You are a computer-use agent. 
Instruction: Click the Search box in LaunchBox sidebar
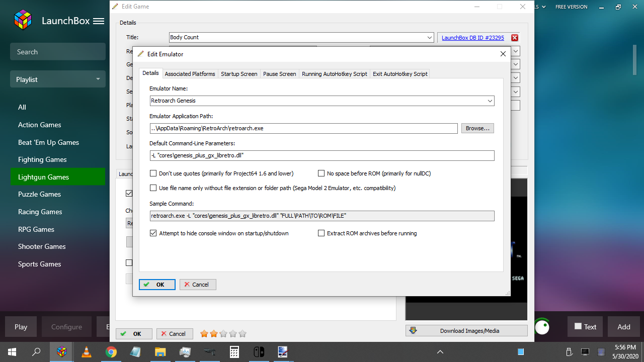(x=58, y=52)
